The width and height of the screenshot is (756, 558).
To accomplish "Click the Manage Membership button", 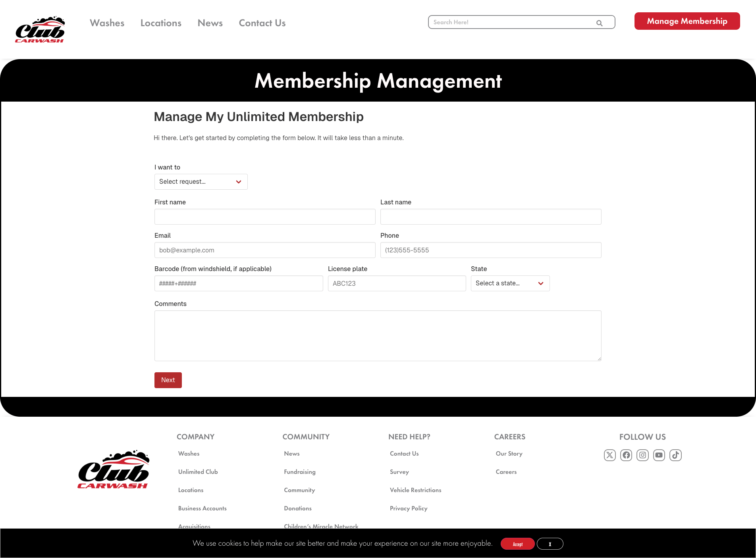I will click(687, 21).
